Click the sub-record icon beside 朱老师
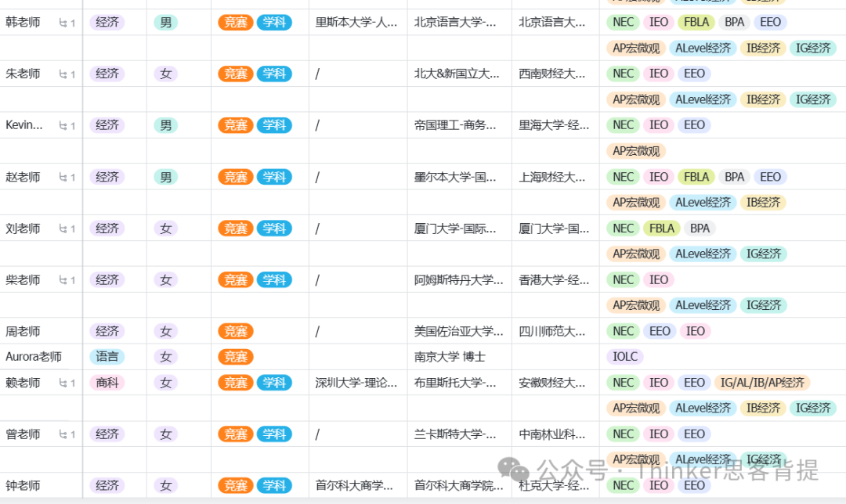The height and width of the screenshot is (504, 846). pyautogui.click(x=67, y=74)
